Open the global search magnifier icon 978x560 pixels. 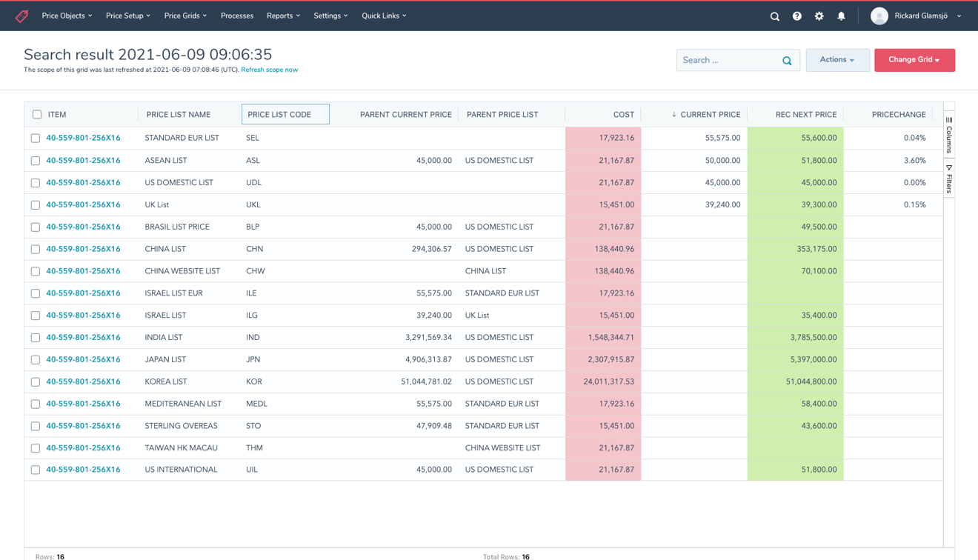click(775, 16)
